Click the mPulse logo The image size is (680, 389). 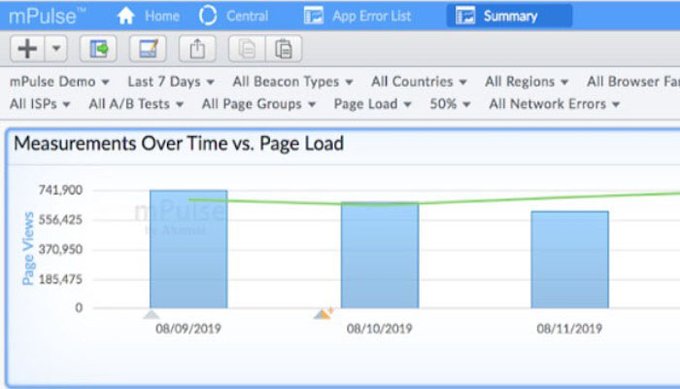click(x=47, y=16)
